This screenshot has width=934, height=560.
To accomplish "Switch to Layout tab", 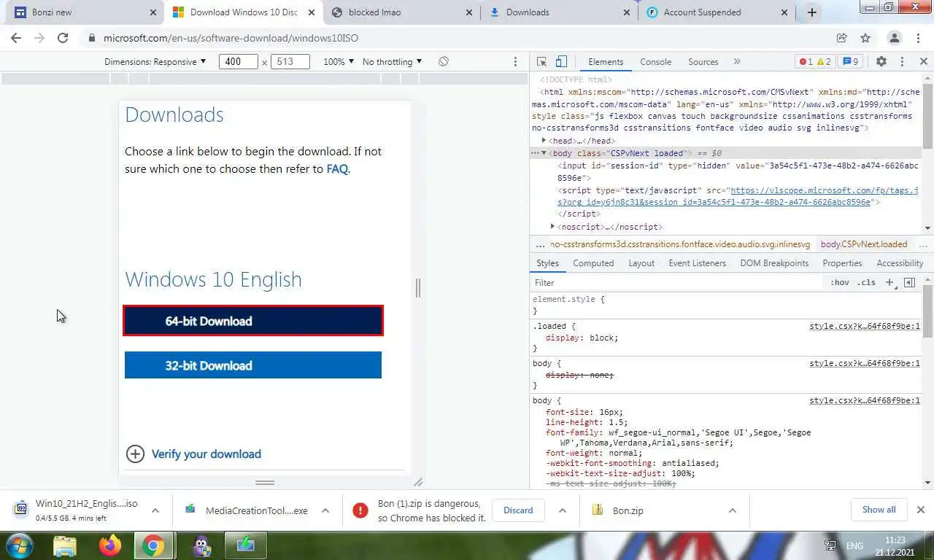I will pos(641,263).
